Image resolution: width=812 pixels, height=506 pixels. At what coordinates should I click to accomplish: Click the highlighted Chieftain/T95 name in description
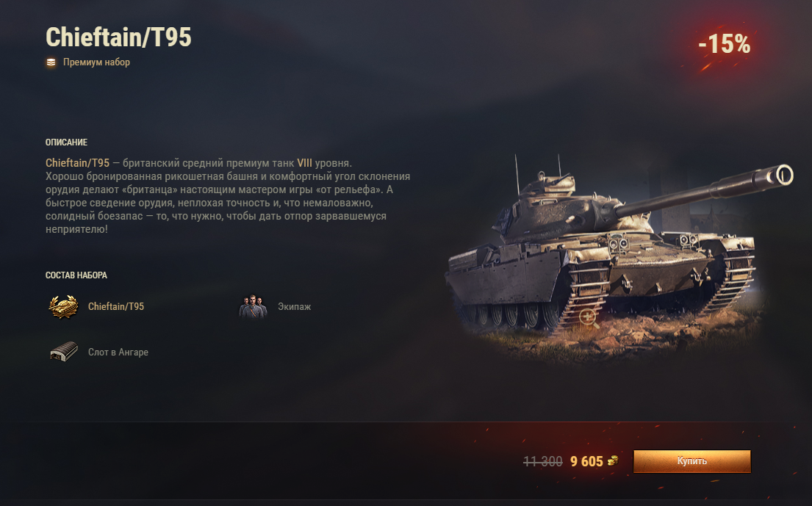click(78, 163)
